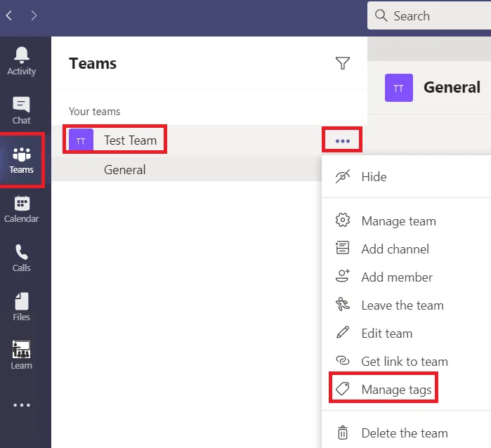The width and height of the screenshot is (491, 448).
Task: Choose Manage team from the menu
Action: [x=407, y=221]
